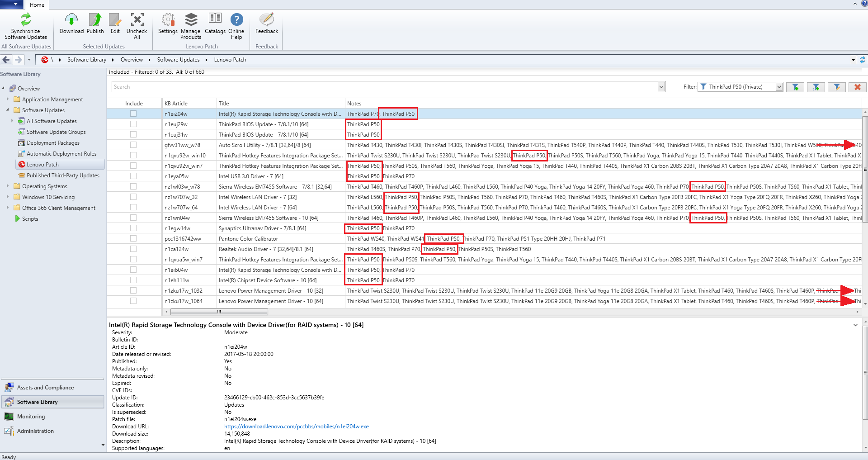The image size is (868, 460).
Task: Check the Include box for Pantone Color Calibrator
Action: [x=133, y=238]
